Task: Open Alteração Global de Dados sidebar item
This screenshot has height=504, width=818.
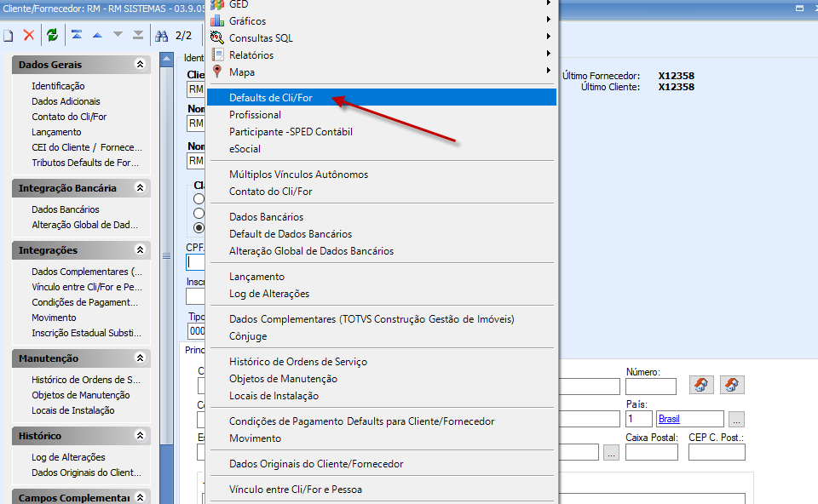Action: (x=84, y=225)
